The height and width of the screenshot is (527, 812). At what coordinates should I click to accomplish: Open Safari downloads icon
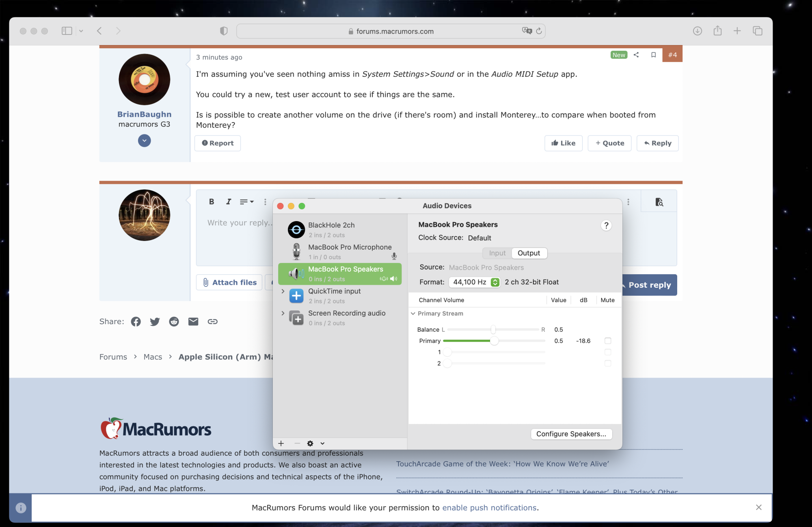click(698, 31)
